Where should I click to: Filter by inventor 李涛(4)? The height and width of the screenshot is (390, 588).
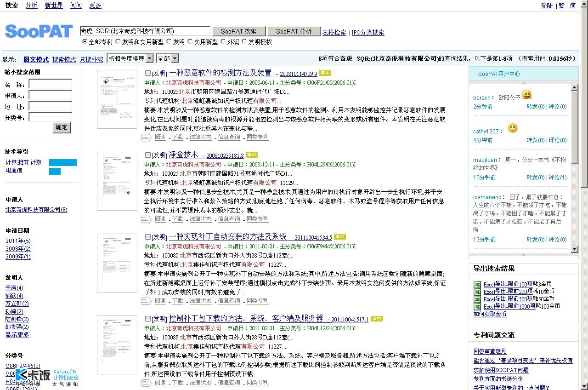click(x=14, y=288)
